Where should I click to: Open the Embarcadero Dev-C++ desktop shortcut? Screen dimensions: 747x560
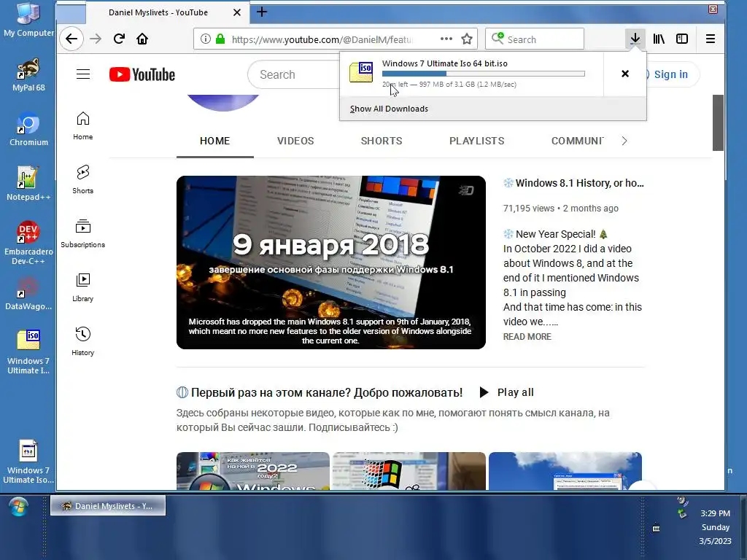pyautogui.click(x=28, y=243)
